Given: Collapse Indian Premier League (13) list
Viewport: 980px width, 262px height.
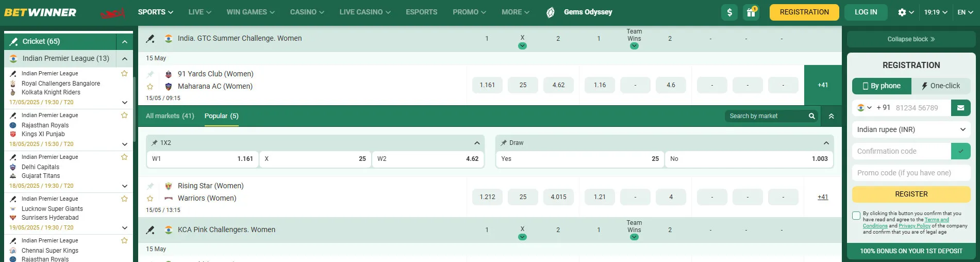Looking at the screenshot, I should point(124,58).
